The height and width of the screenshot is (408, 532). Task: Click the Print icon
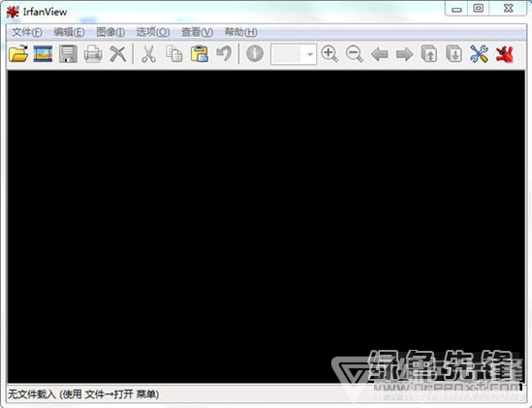pos(93,53)
